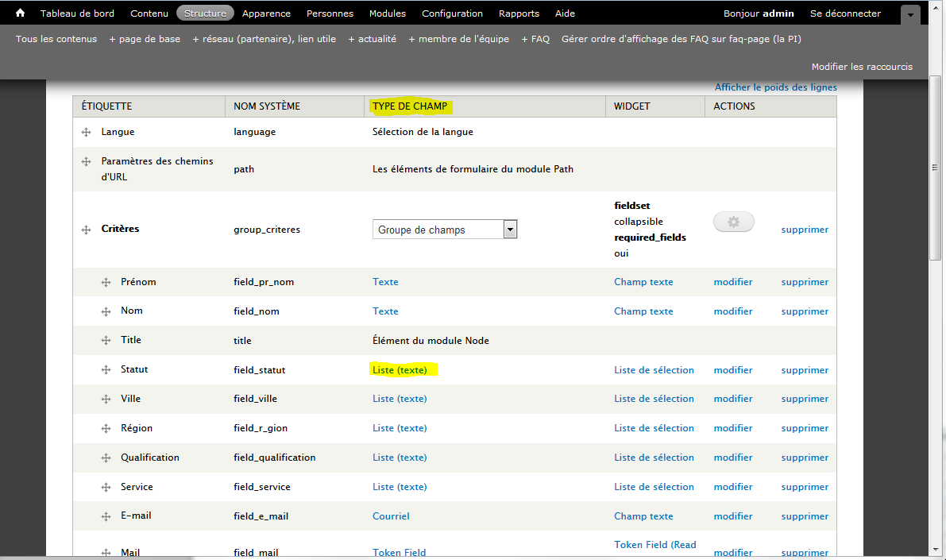946x560 pixels.
Task: Open the Groupe de champs dropdown
Action: pyautogui.click(x=445, y=230)
